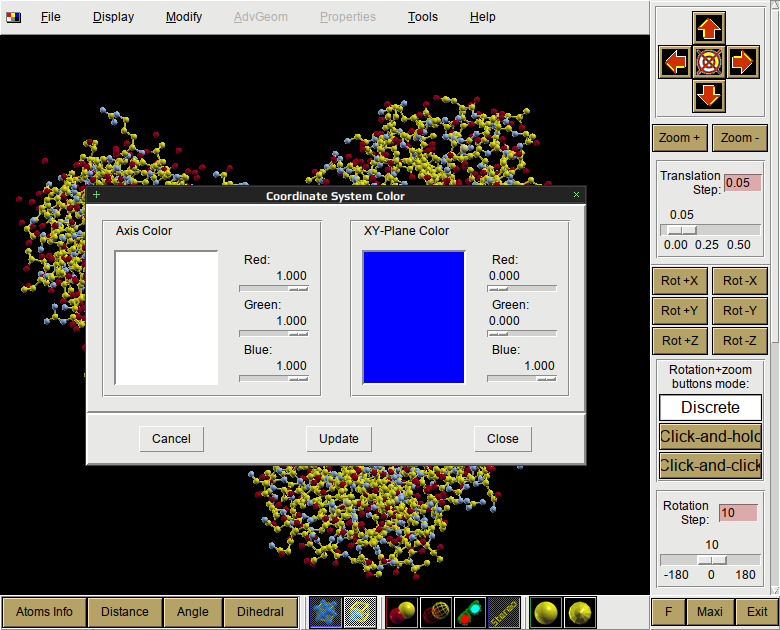Select the Discrete rotation buttons mode
The image size is (780, 630).
(x=710, y=408)
